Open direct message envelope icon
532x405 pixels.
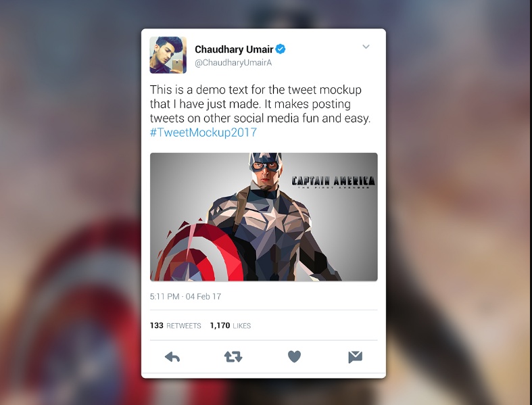point(356,357)
